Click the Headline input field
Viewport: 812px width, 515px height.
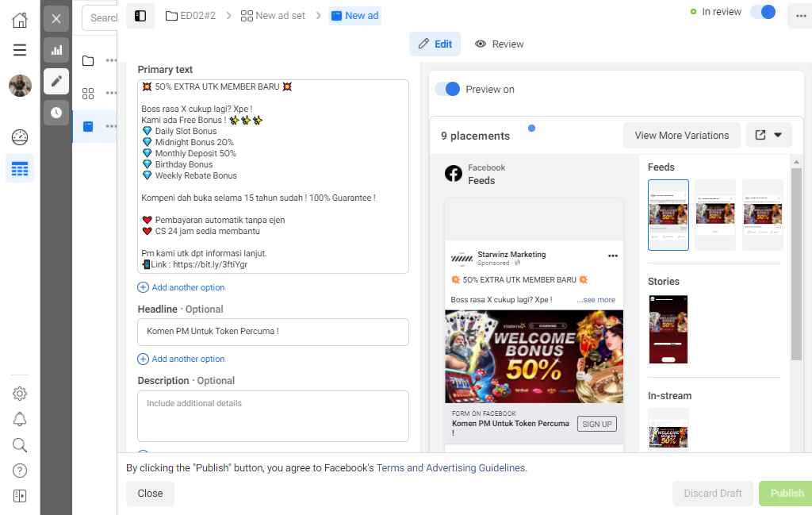click(273, 332)
